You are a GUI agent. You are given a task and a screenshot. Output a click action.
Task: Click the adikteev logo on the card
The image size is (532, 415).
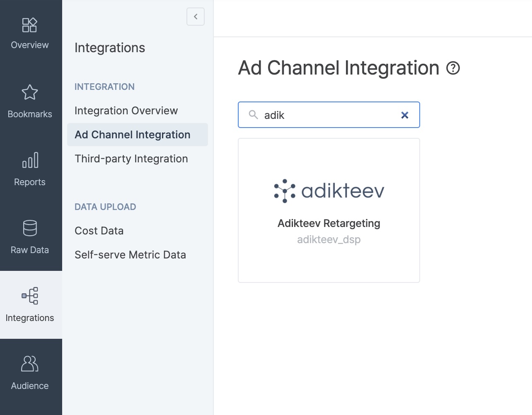coord(329,191)
